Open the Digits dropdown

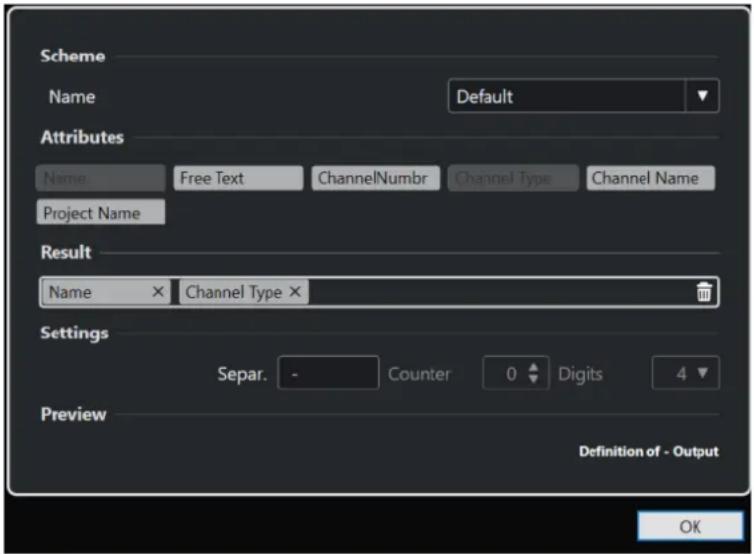coord(686,373)
